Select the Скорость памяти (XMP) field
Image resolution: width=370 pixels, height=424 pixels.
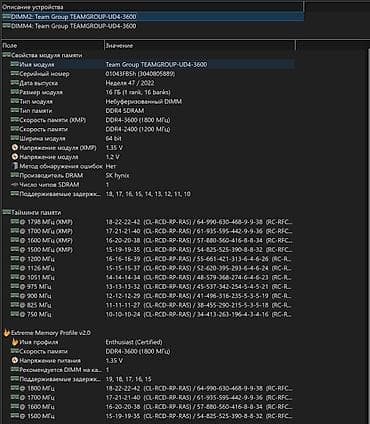(53, 120)
